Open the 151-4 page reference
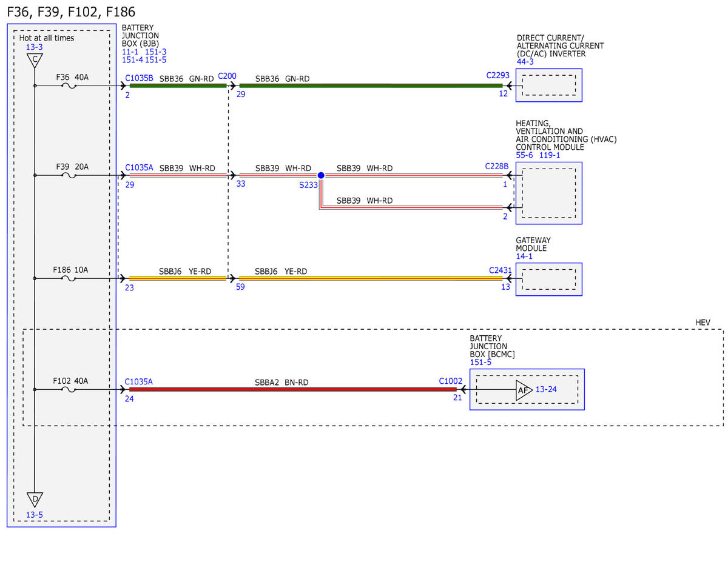This screenshot has height=562, width=728. 132,60
